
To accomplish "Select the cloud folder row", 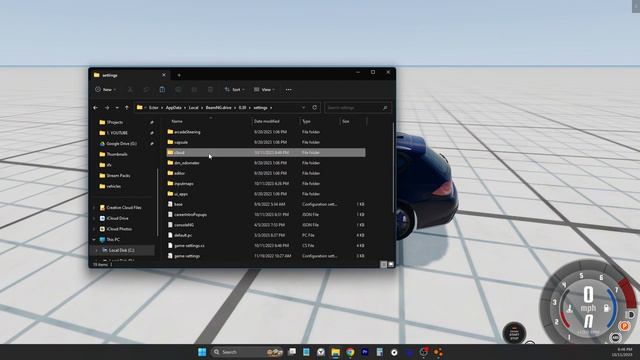I will (266, 153).
